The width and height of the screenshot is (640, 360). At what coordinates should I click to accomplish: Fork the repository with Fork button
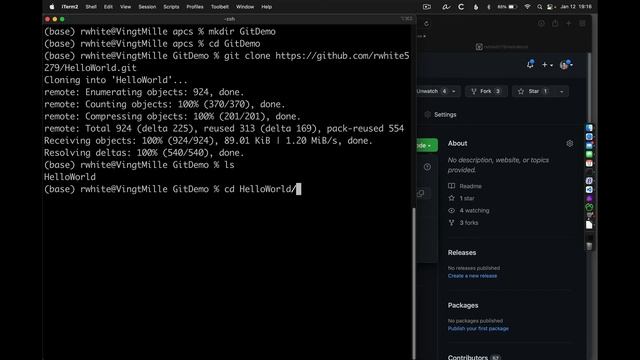pyautogui.click(x=486, y=91)
